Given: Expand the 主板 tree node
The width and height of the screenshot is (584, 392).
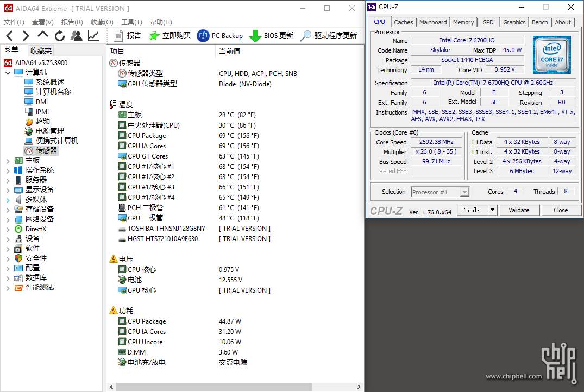Looking at the screenshot, I should pos(8,161).
